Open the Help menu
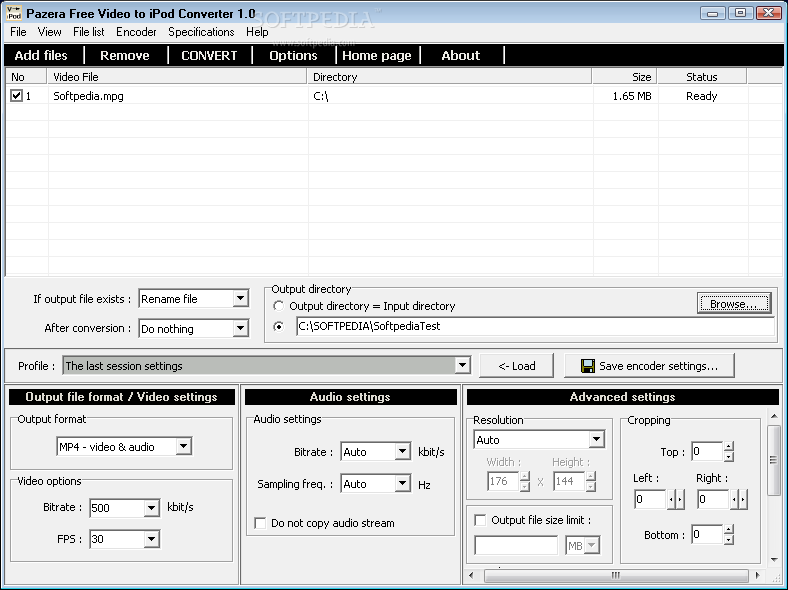This screenshot has width=788, height=590. coord(257,32)
